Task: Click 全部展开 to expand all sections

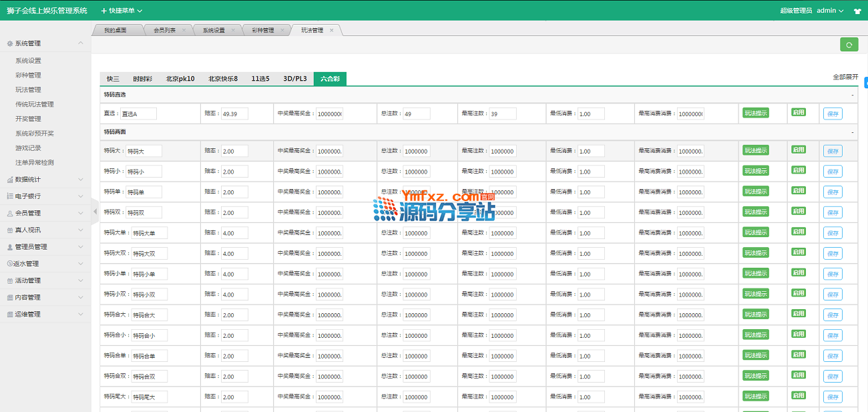Action: pyautogui.click(x=845, y=77)
